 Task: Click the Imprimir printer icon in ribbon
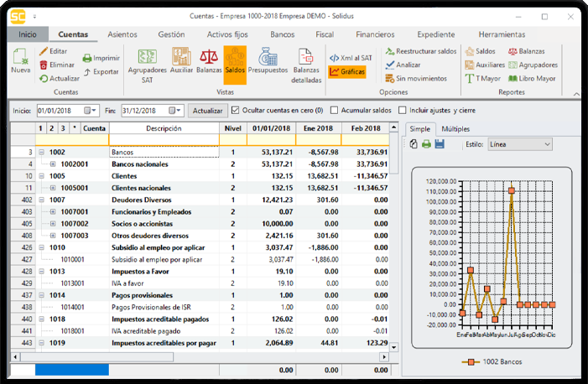tap(87, 58)
